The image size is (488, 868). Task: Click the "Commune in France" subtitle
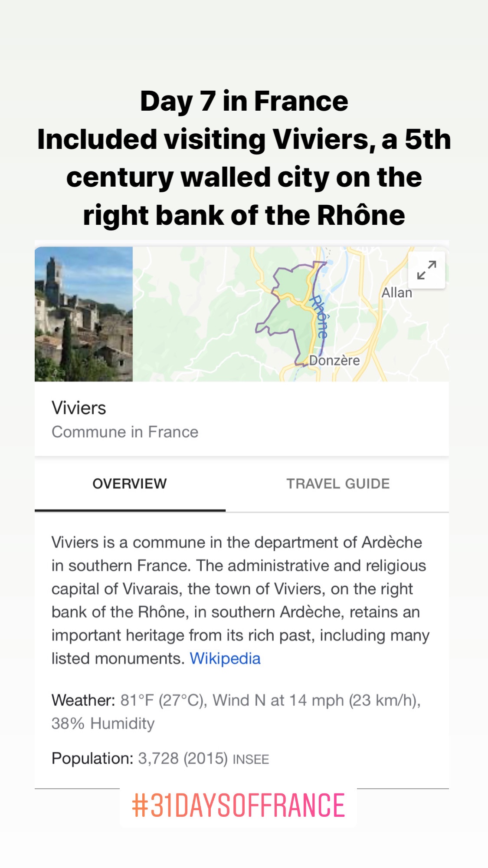pos(125,432)
